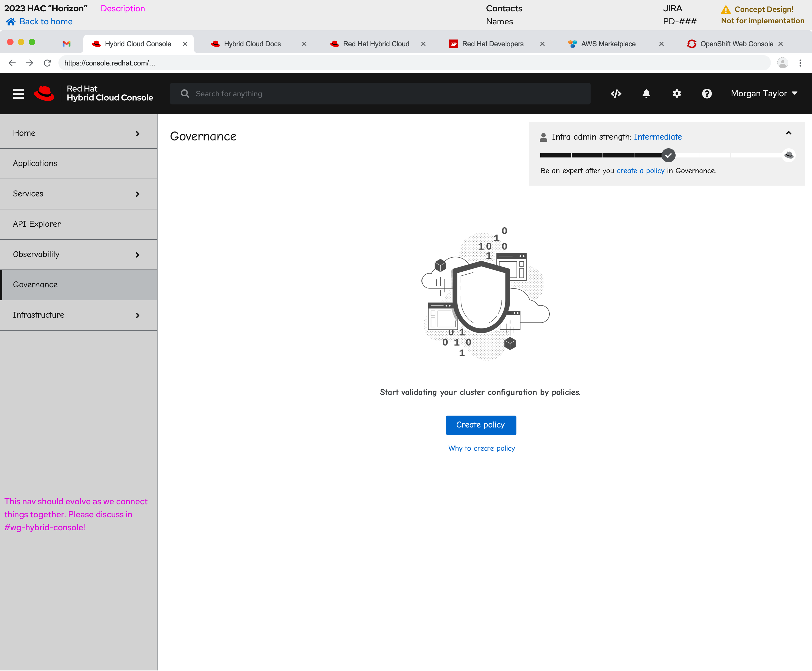Click the developer code icon in header
The height and width of the screenshot is (671, 812).
[615, 94]
